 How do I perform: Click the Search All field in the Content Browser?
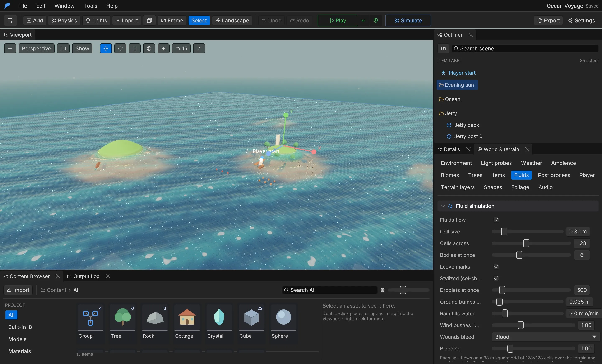click(330, 290)
